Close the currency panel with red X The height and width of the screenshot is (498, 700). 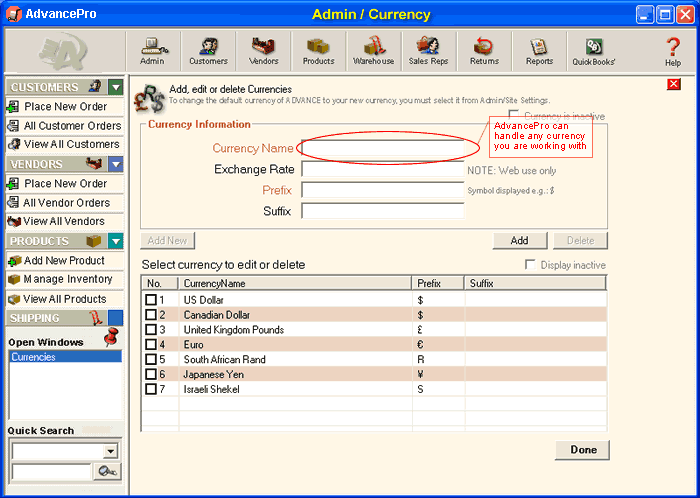[674, 84]
